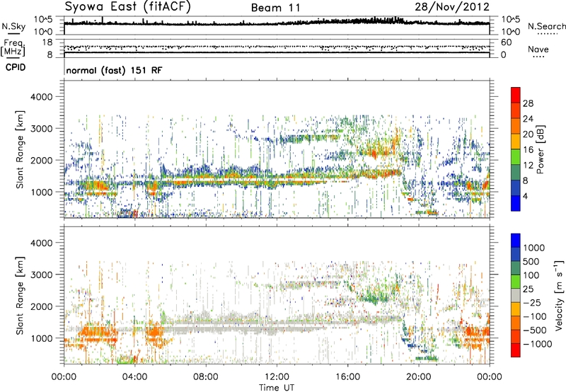The image size is (566, 392).
Task: Click the 'CPID' label
Action: pos(16,67)
